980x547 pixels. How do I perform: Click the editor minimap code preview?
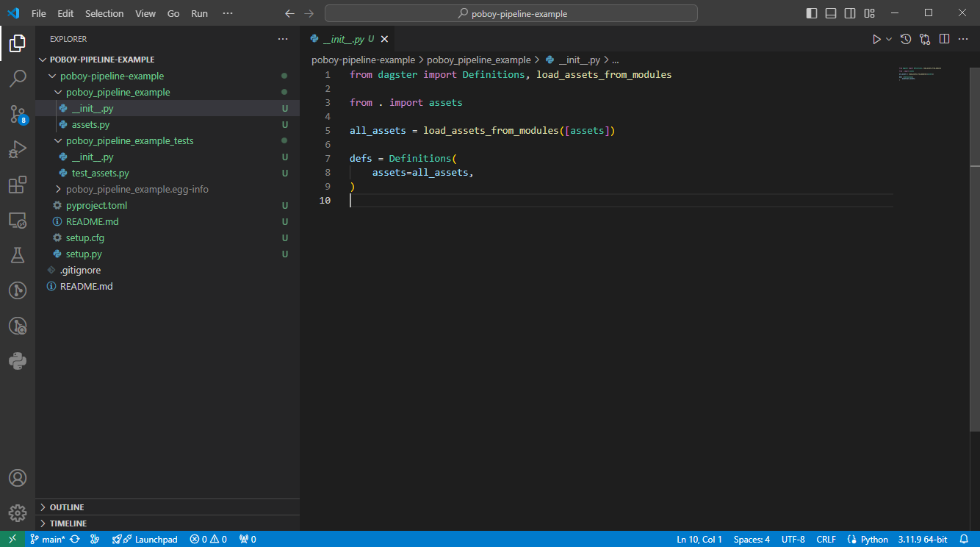point(920,74)
